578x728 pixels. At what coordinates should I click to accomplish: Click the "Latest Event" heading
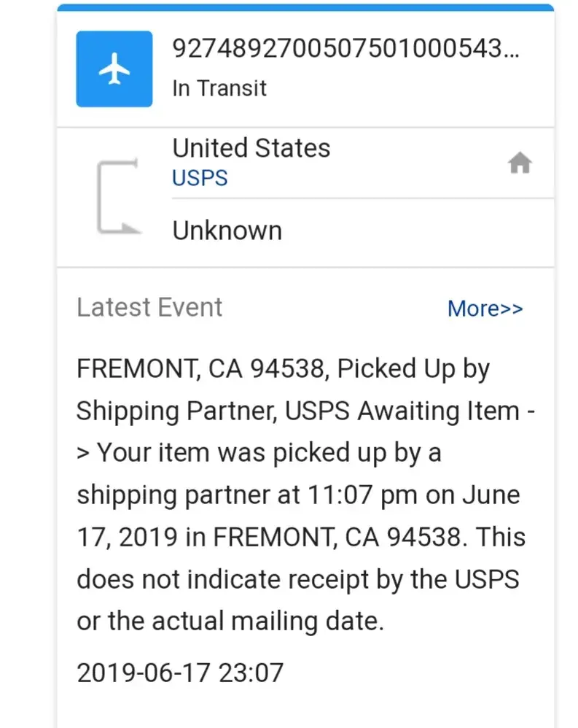pos(149,307)
